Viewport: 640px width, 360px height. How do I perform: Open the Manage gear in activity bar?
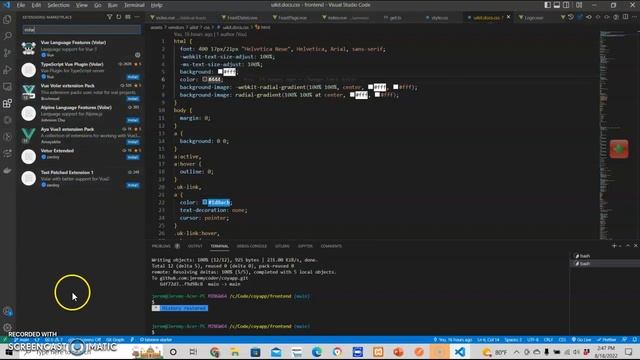(x=7, y=327)
